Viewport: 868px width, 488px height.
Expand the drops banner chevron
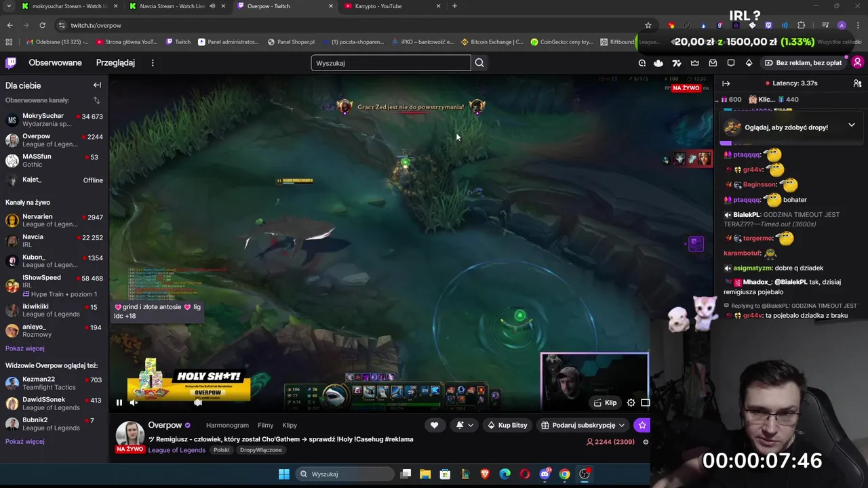pos(852,125)
